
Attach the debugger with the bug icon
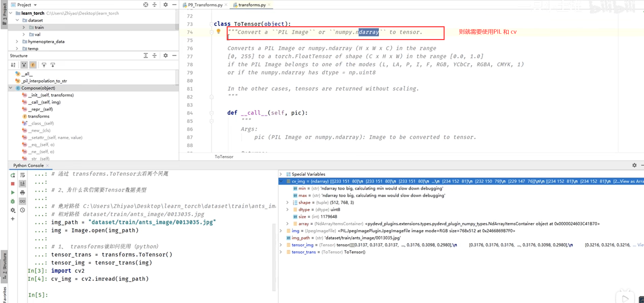(x=13, y=201)
